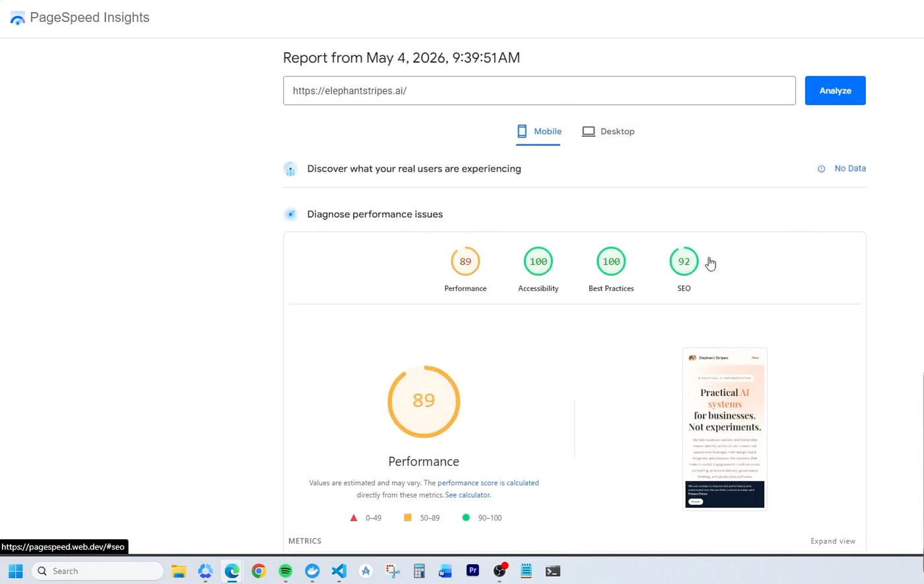Open Microsoft Word from the taskbar
This screenshot has width=924, height=584.
(x=445, y=571)
